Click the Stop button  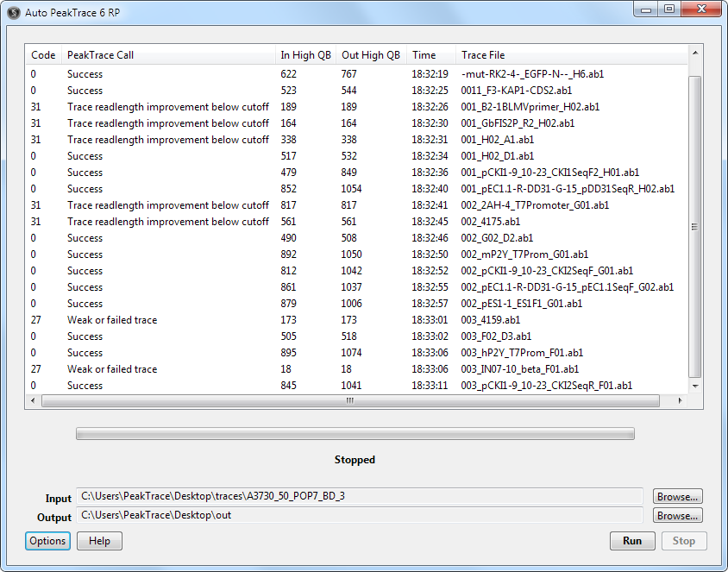pos(684,541)
